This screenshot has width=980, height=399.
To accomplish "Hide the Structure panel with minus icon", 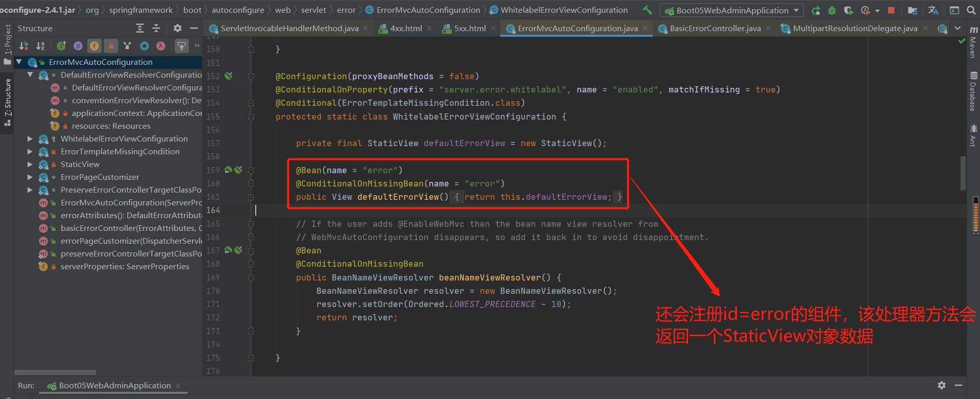I will pyautogui.click(x=193, y=28).
